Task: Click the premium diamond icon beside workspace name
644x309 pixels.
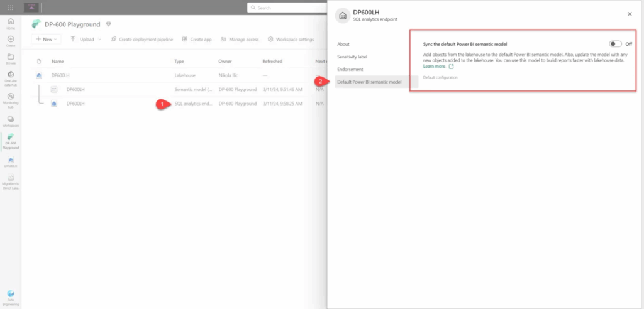Action: point(108,24)
